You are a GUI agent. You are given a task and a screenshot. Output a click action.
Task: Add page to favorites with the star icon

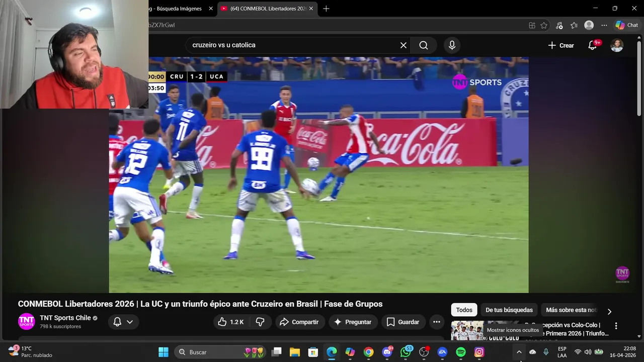tap(544, 25)
